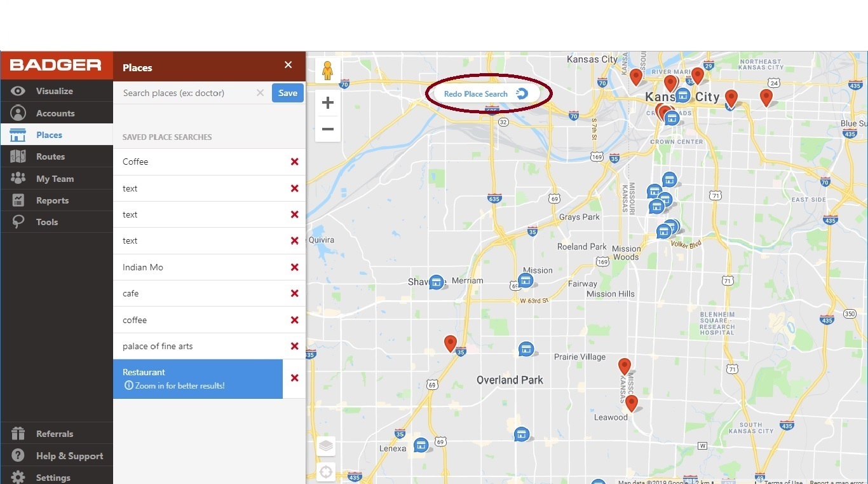
Task: Open the map layers button
Action: pyautogui.click(x=326, y=446)
